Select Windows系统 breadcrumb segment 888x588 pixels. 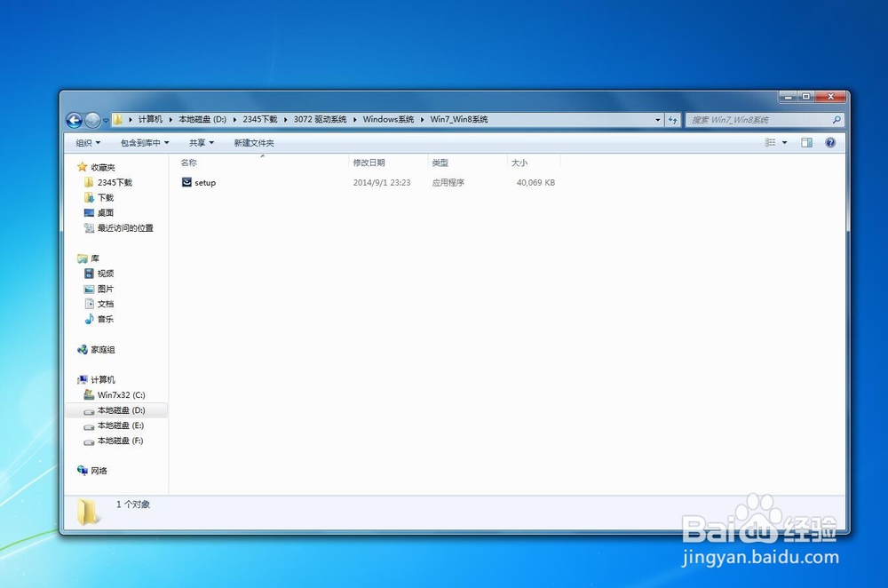click(389, 120)
